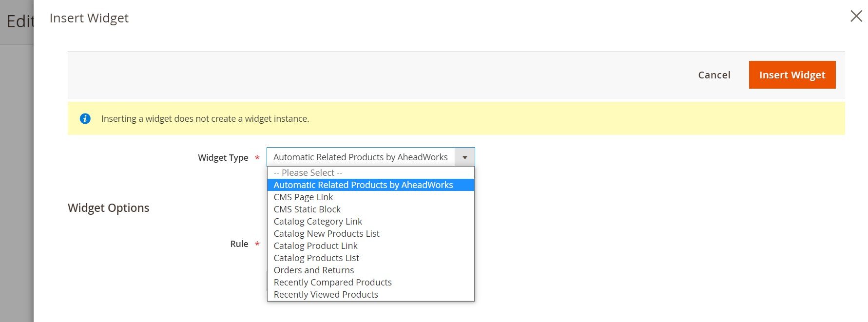The width and height of the screenshot is (868, 322).
Task: Click the orange Insert Widget button
Action: point(792,75)
